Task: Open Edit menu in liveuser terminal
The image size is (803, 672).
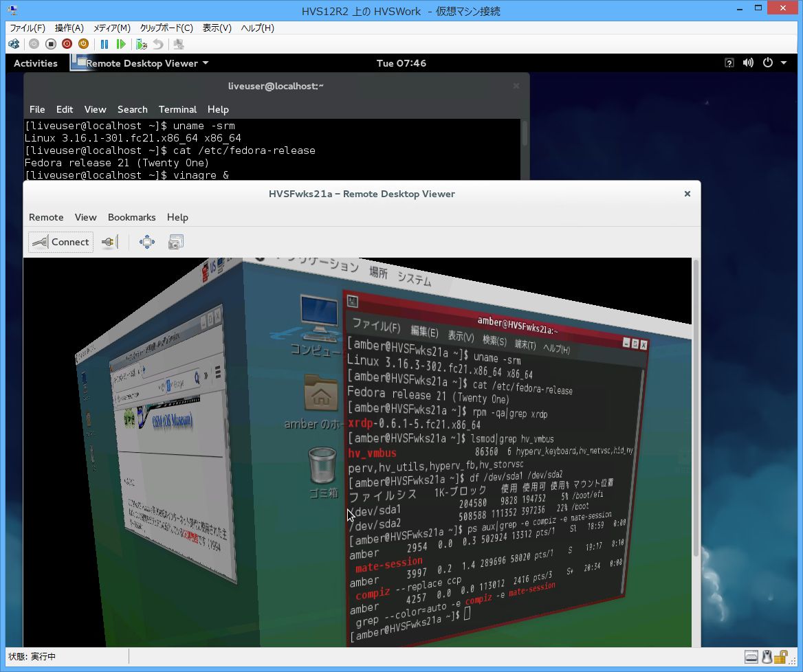Action: (x=65, y=109)
